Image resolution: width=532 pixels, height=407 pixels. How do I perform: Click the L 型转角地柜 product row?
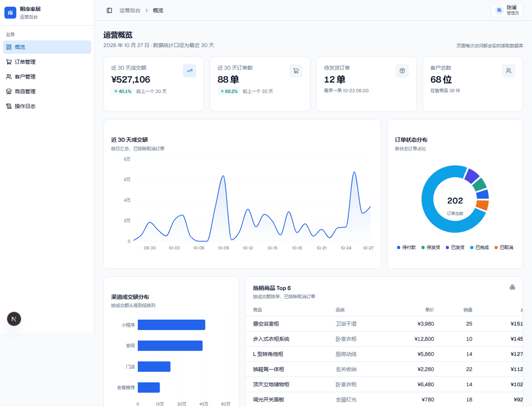(384, 354)
